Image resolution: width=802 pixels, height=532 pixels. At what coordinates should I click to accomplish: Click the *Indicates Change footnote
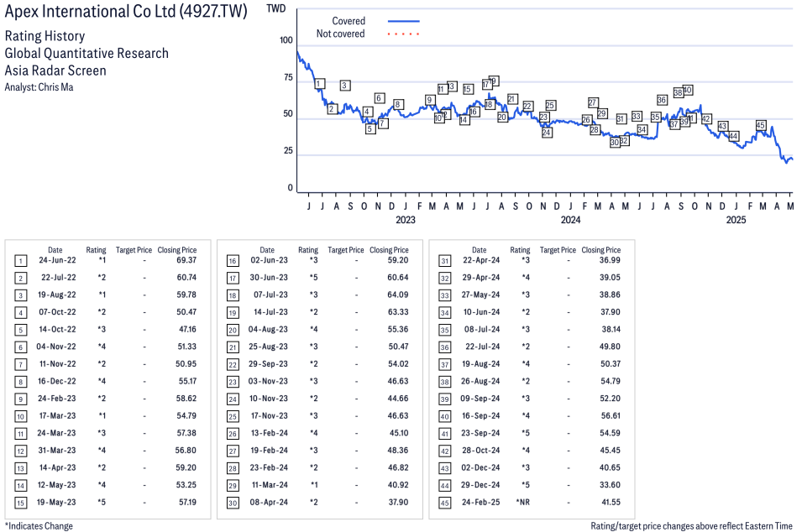tap(39, 526)
